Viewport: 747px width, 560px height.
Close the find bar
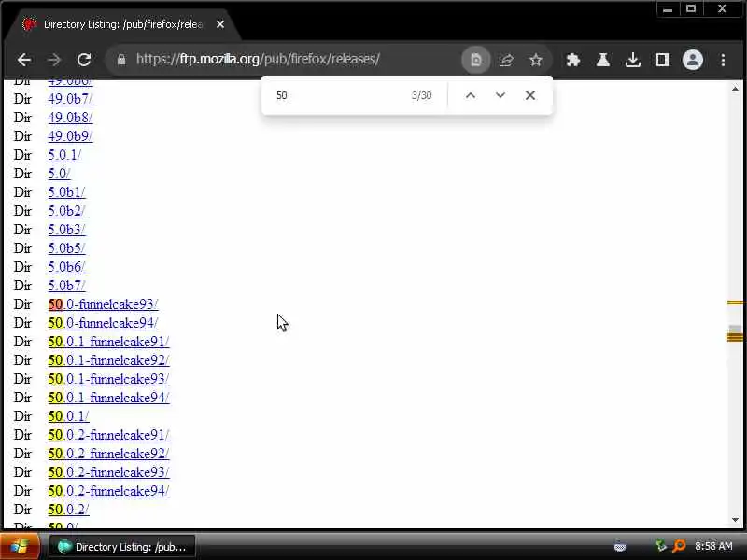click(530, 95)
